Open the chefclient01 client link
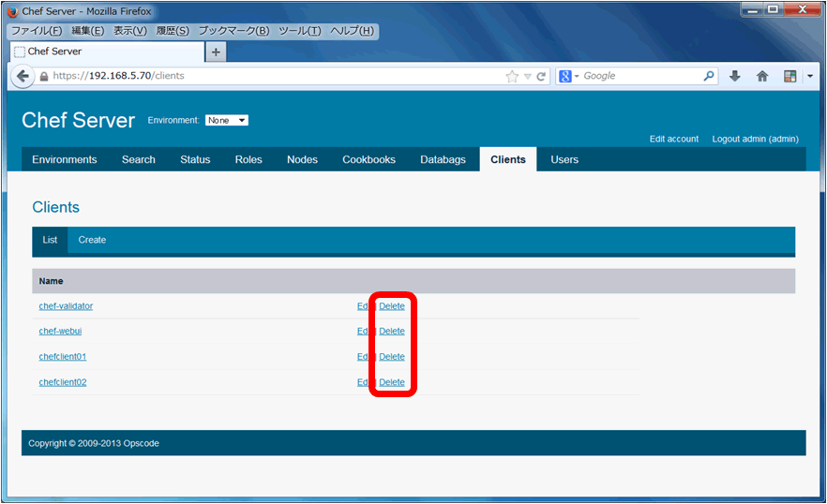 (63, 357)
